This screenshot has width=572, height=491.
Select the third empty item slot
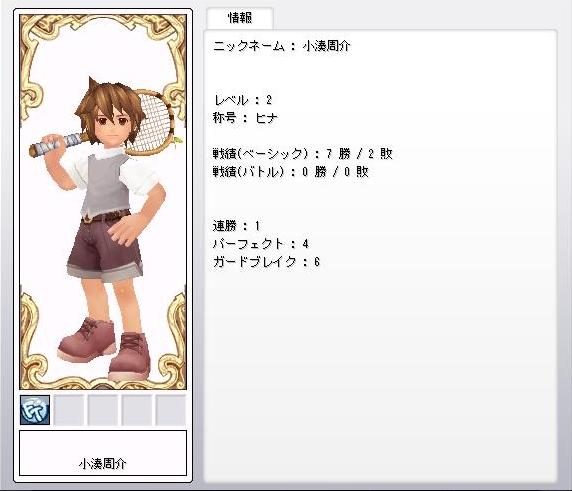103,410
